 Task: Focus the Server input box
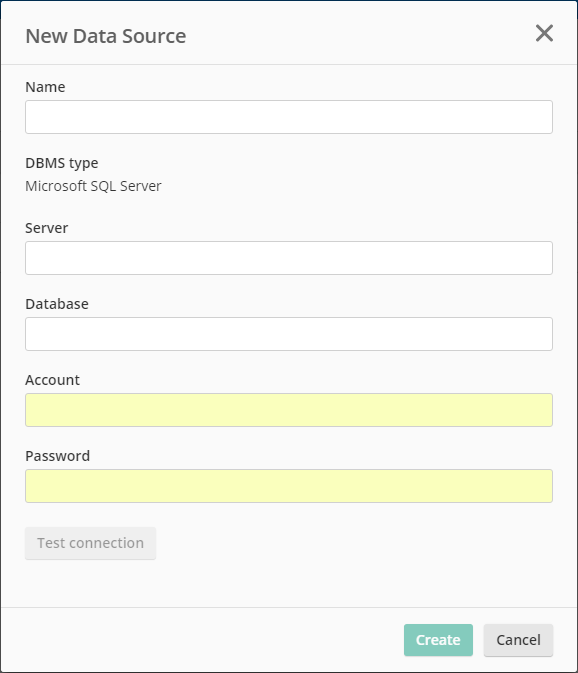(289, 258)
